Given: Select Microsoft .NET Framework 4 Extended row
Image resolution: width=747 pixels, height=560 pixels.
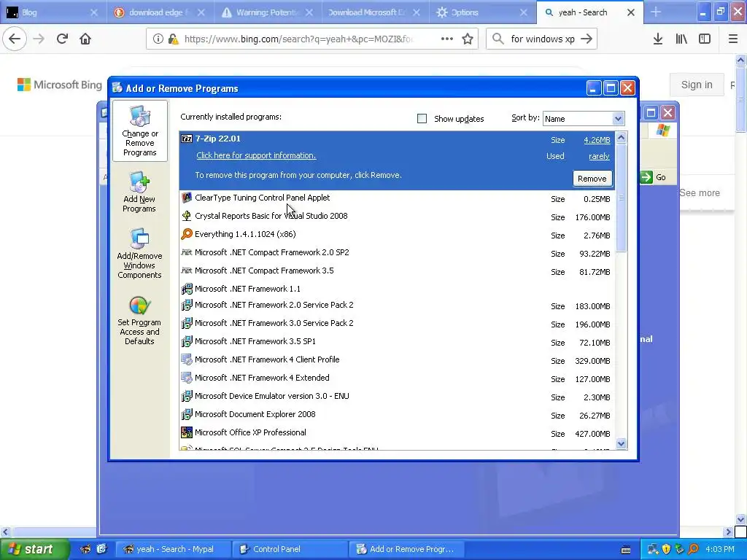Looking at the screenshot, I should [x=398, y=378].
